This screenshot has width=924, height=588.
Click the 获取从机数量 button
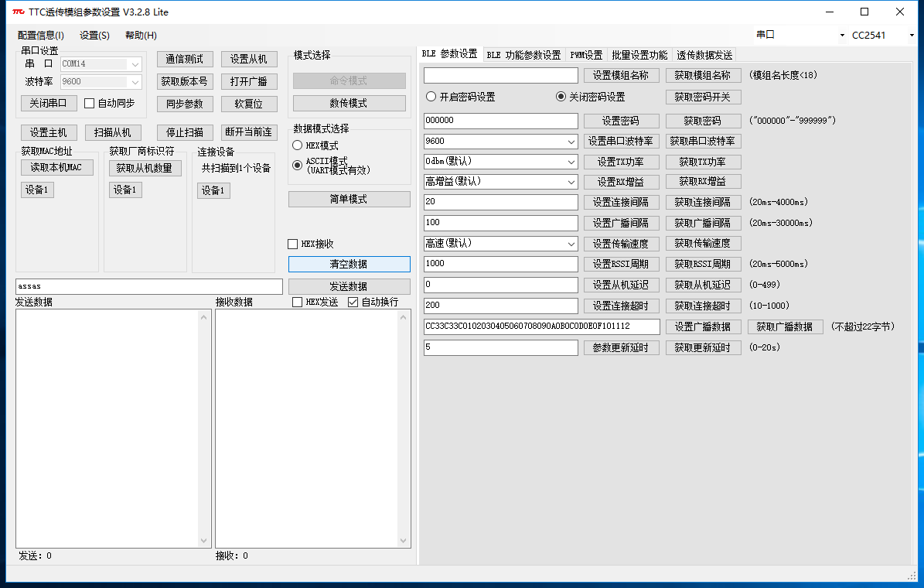(x=145, y=168)
